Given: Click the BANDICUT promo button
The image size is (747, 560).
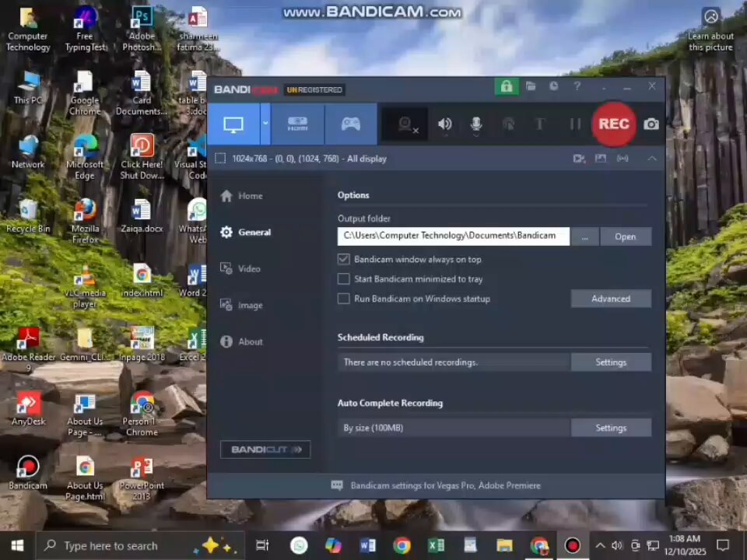Looking at the screenshot, I should click(265, 450).
